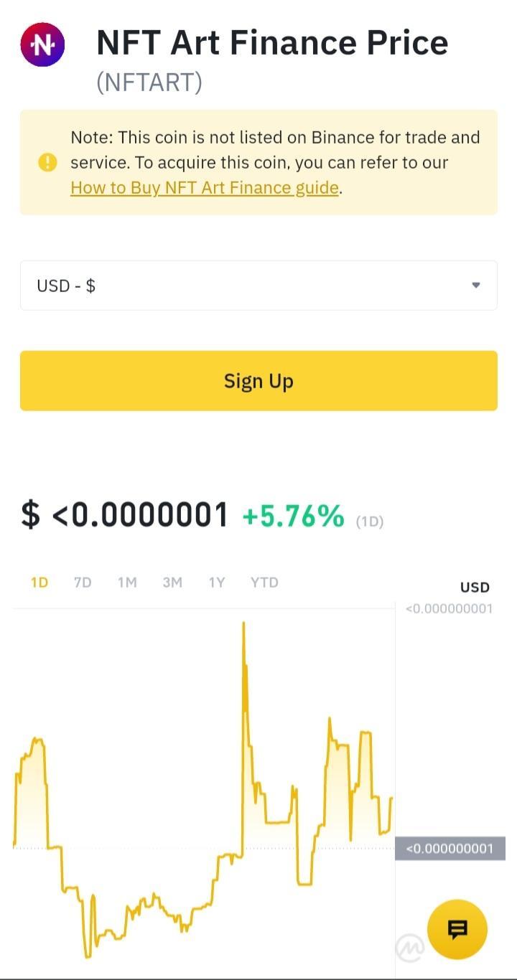Switch to the 1M chart range
This screenshot has height=980, width=517.
127,583
